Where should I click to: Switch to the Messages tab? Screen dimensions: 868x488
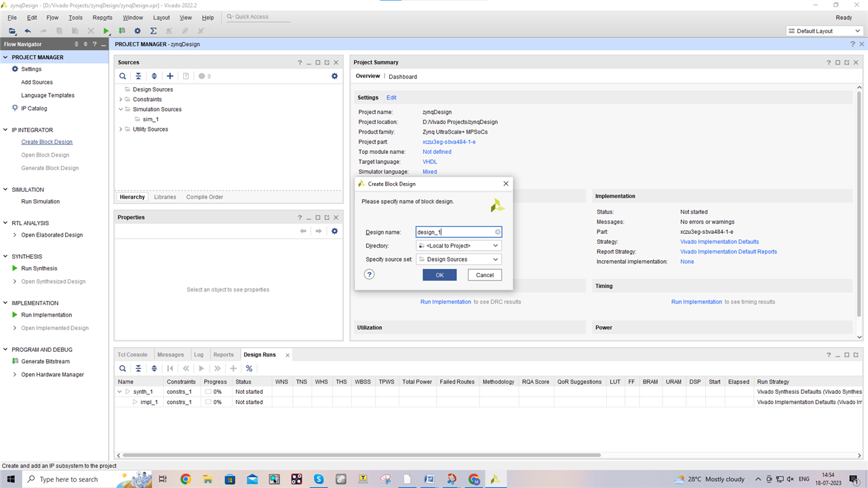(171, 354)
